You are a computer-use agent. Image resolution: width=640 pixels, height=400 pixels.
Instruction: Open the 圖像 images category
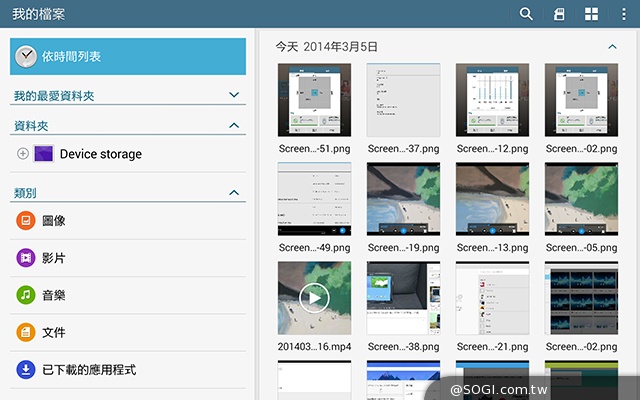pyautogui.click(x=54, y=221)
